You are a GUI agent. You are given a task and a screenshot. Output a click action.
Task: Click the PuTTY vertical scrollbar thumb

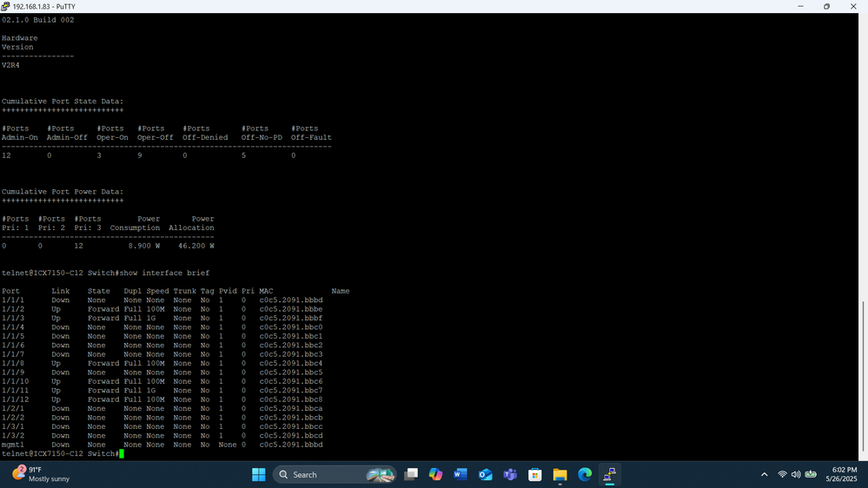[863, 376]
